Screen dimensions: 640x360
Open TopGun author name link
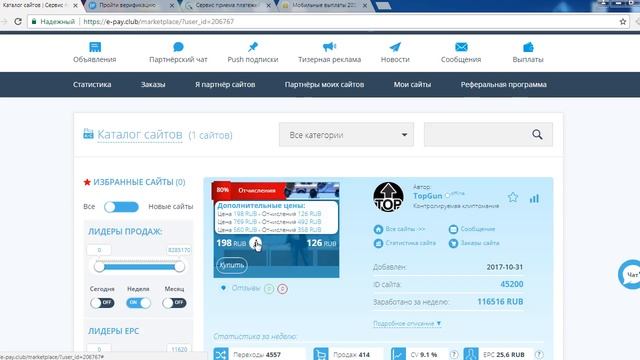[427, 196]
